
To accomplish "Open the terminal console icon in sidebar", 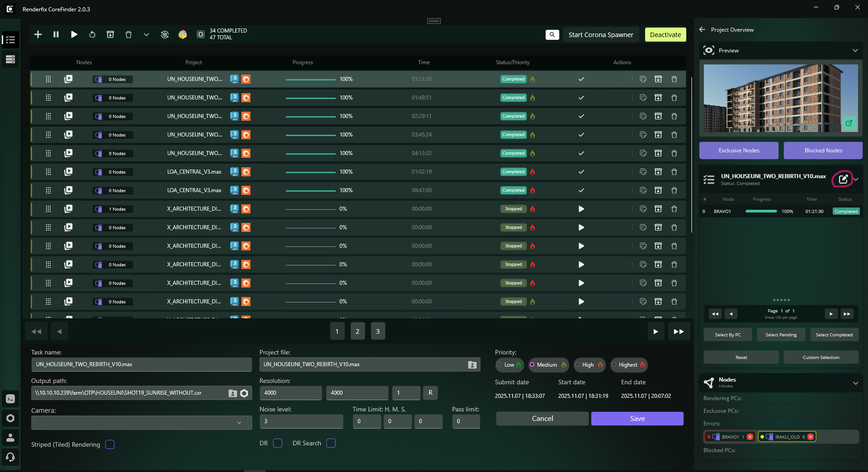I will point(10,399).
